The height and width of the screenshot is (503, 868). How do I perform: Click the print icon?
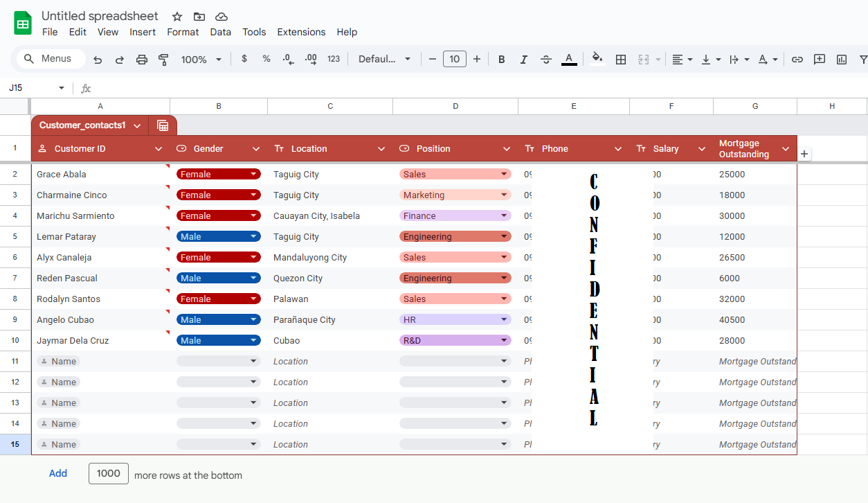tap(142, 60)
